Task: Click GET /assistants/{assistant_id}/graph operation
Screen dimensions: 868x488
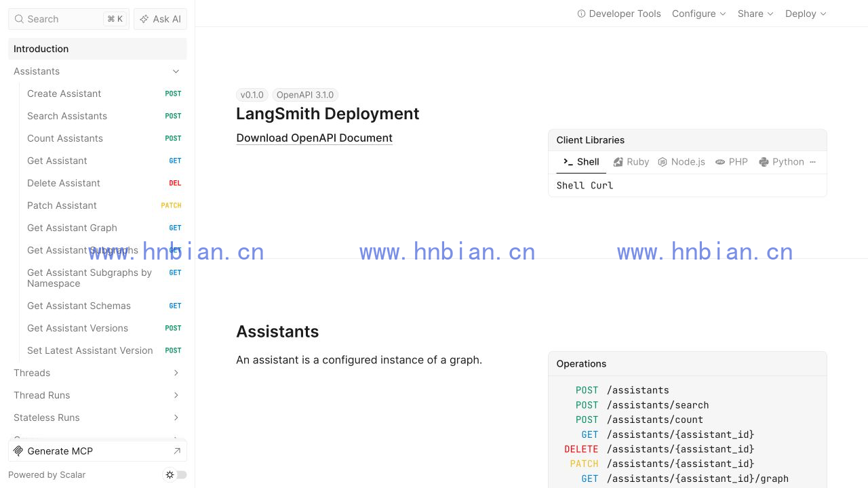Action: click(687, 479)
